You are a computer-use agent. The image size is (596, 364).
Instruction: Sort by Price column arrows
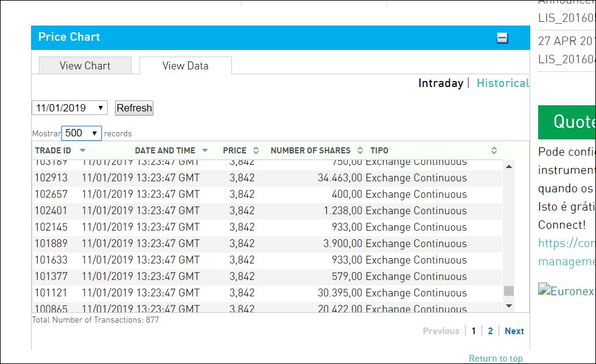tap(256, 150)
